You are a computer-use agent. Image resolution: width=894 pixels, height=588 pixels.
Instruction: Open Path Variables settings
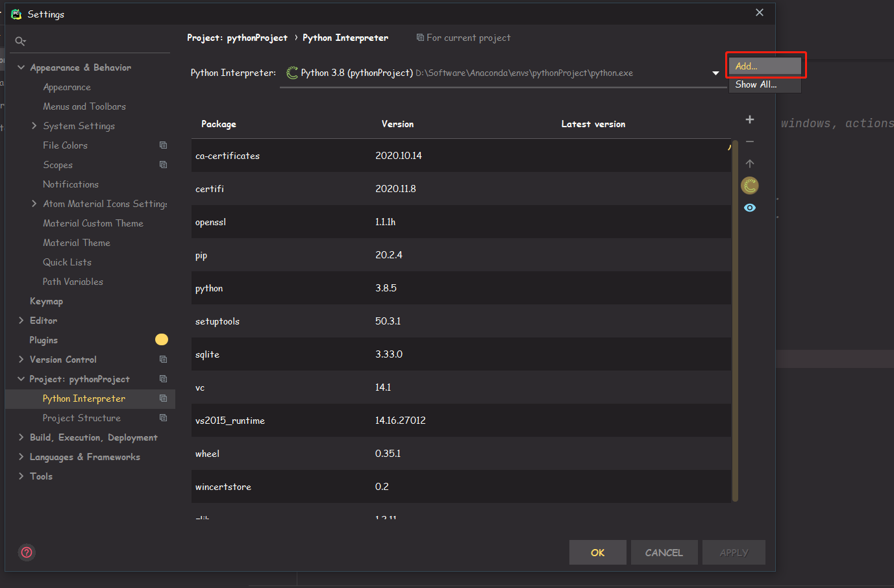pyautogui.click(x=73, y=282)
